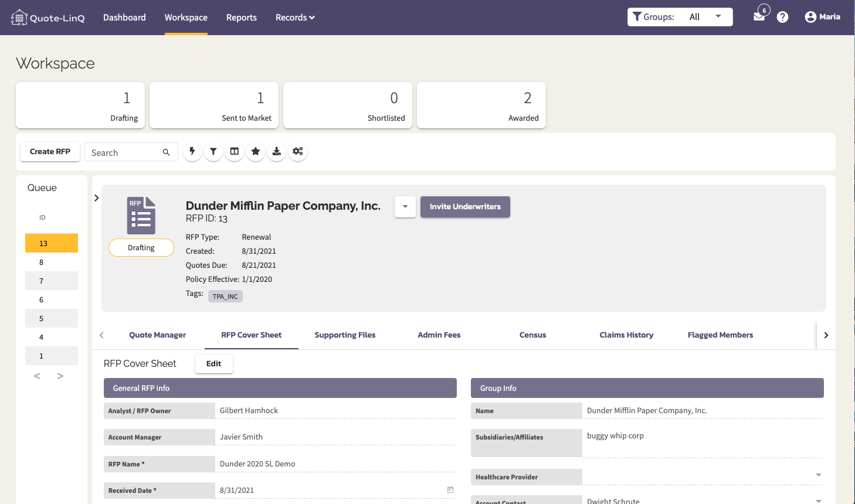Image resolution: width=855 pixels, height=504 pixels.
Task: Open the Reports menu
Action: pos(242,18)
